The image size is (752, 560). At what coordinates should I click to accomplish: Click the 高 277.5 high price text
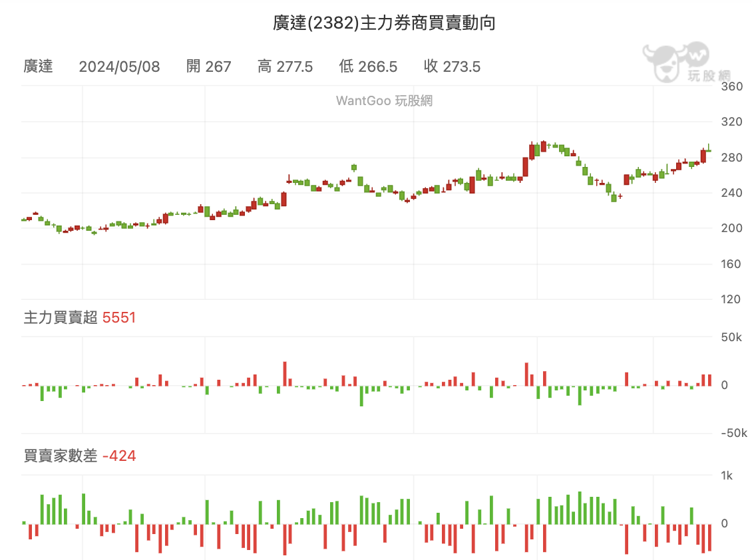pyautogui.click(x=285, y=67)
